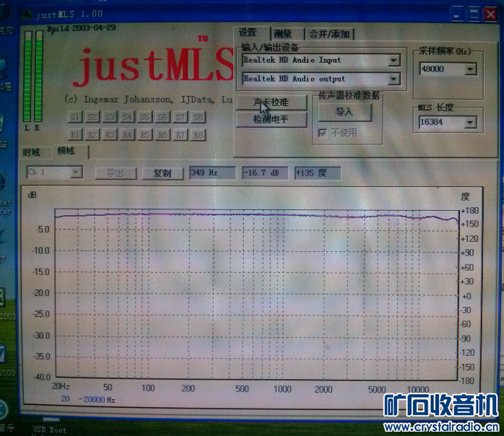Recall the R8 memory slot
This screenshot has width=504, height=436.
coord(198,135)
